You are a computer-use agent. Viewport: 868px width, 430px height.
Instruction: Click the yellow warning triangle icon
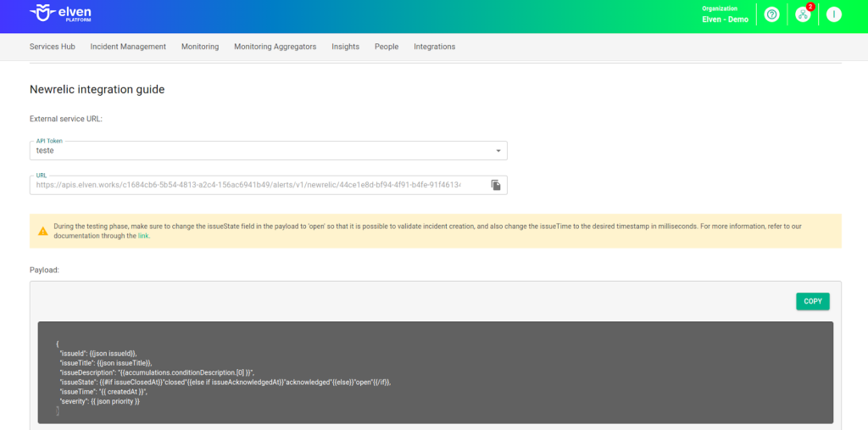pos(42,231)
